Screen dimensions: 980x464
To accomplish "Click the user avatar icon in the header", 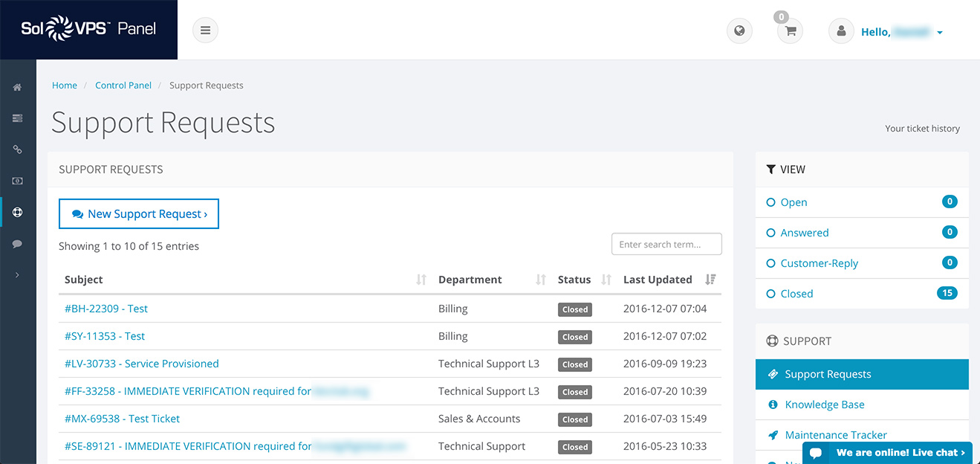I will pyautogui.click(x=840, y=30).
